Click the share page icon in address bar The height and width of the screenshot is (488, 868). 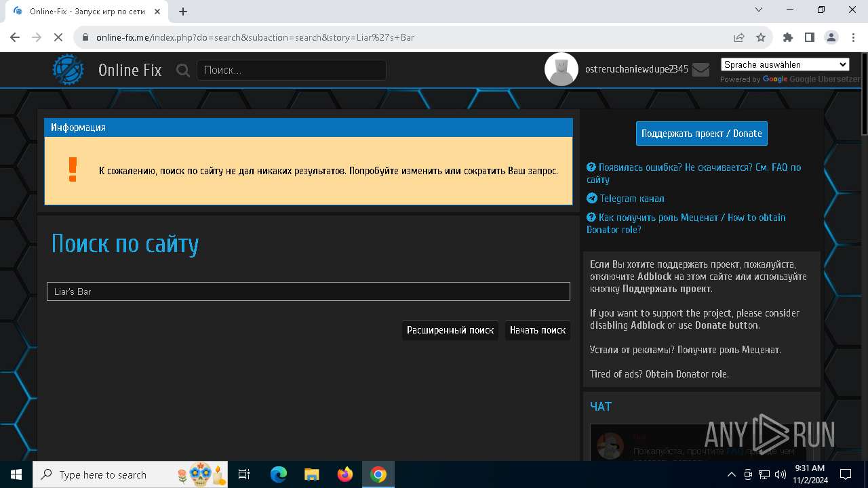739,37
